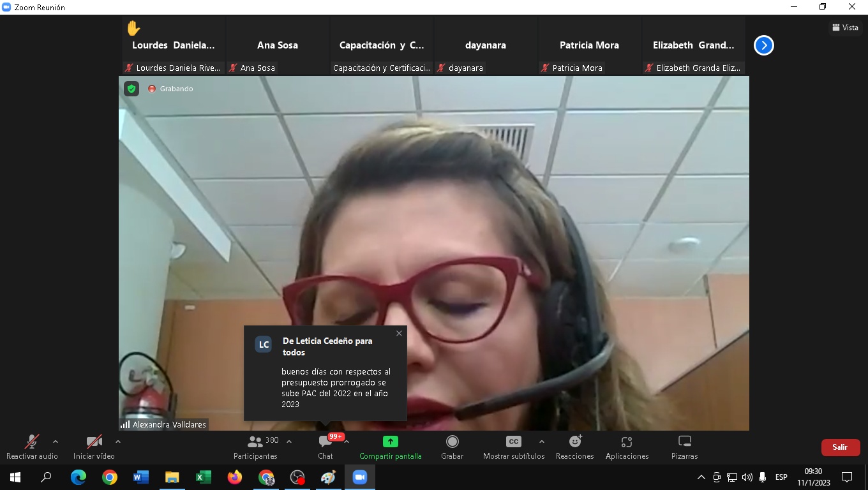Open the Participantes panel

click(x=255, y=447)
